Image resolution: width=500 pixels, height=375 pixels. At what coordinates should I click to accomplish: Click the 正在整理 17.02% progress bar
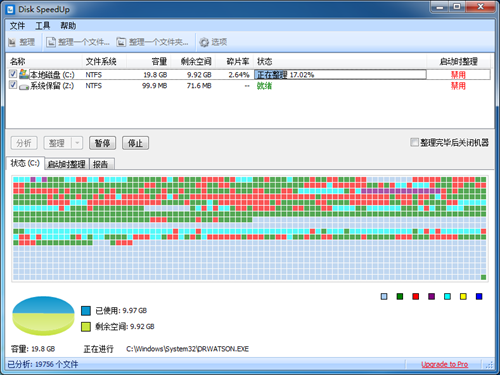340,75
